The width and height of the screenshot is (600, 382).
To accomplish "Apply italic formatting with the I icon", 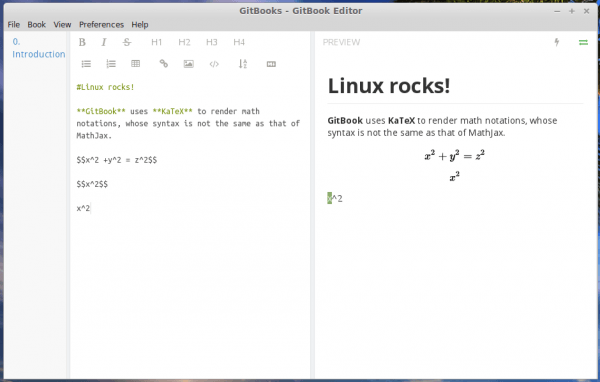I will tap(104, 42).
